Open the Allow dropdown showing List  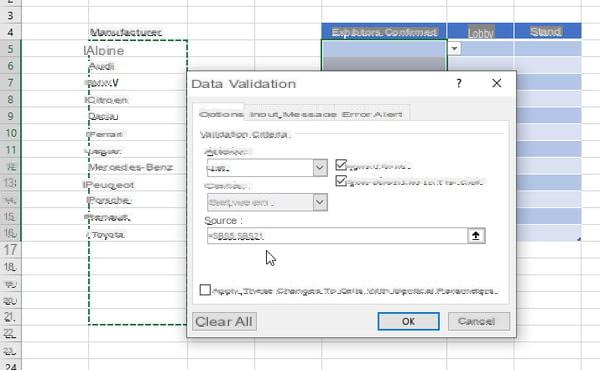[x=320, y=168]
